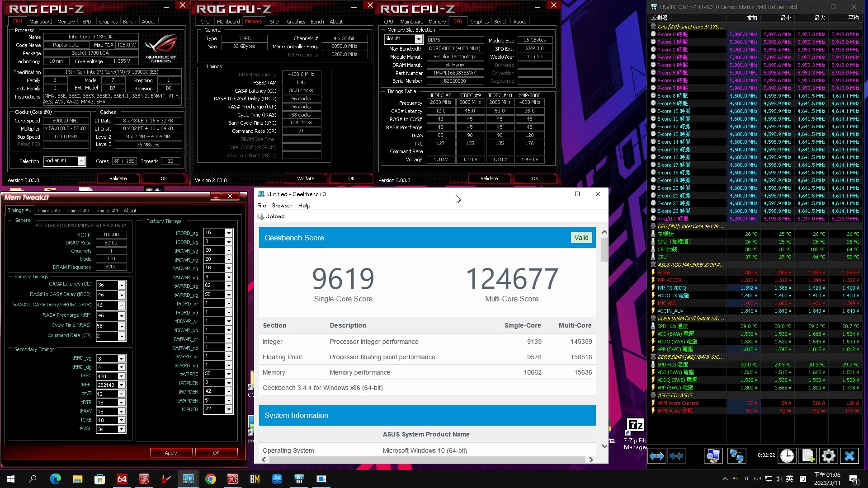The image size is (868, 488).
Task: Switch to ROG CPU-Z taskbar icon
Action: tap(232, 479)
